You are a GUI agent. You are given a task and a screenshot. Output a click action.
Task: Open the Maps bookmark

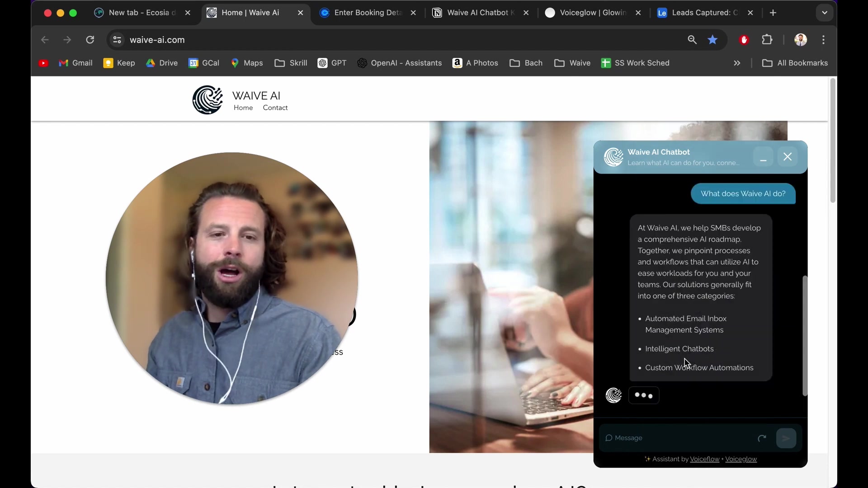click(247, 63)
